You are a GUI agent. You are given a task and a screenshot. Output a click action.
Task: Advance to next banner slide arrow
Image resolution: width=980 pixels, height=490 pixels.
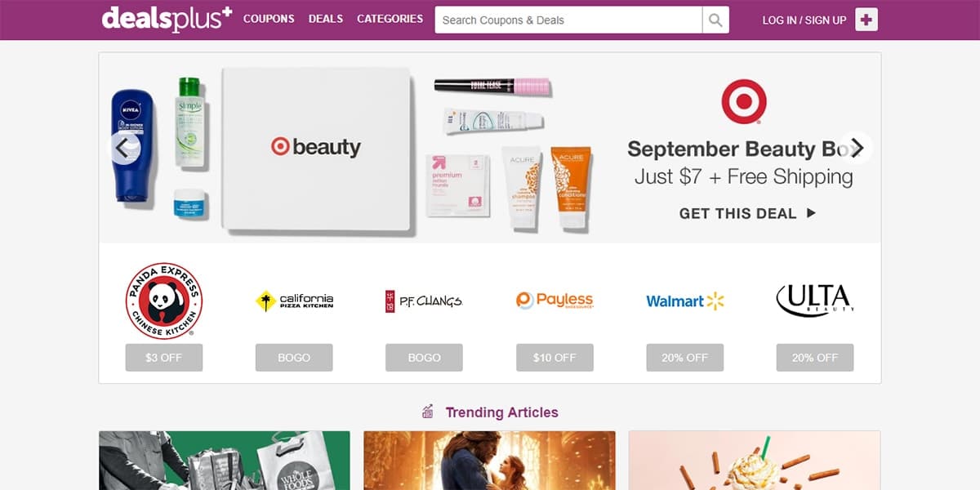[857, 148]
